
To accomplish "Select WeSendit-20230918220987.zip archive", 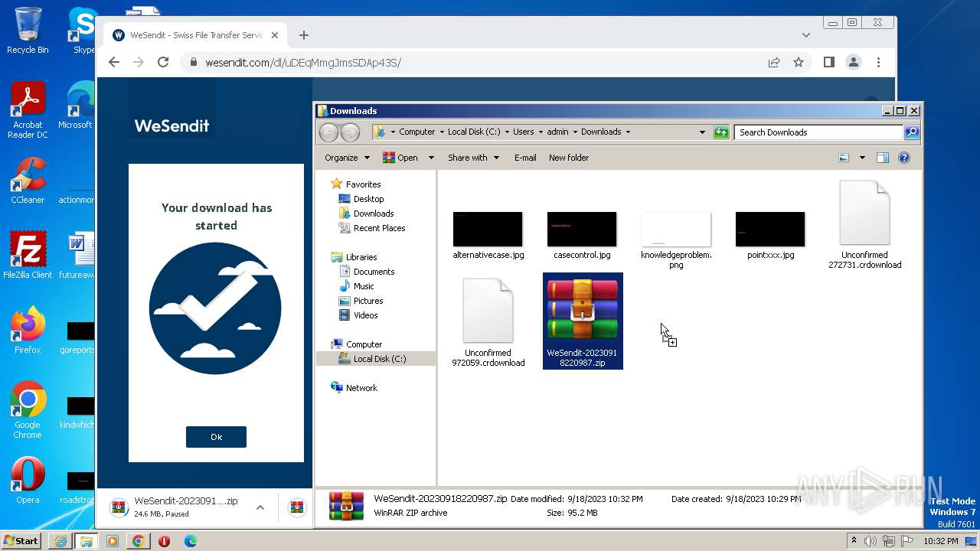I will [x=583, y=321].
